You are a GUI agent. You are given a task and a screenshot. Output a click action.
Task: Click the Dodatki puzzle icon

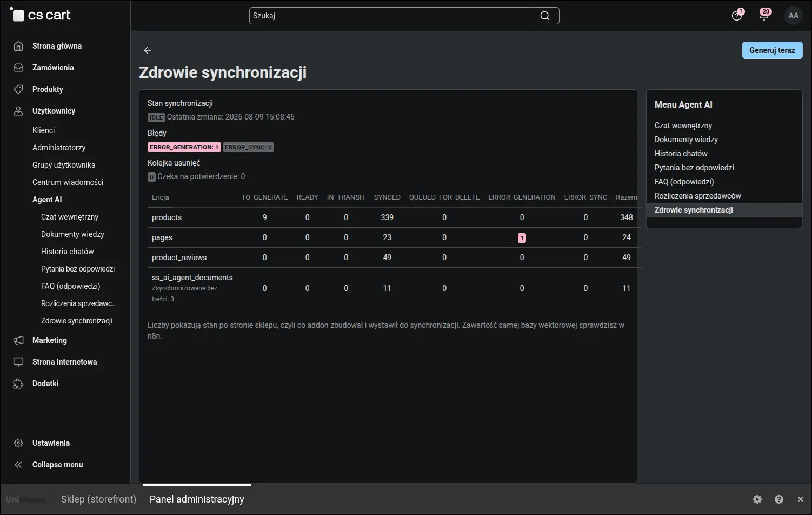point(18,384)
